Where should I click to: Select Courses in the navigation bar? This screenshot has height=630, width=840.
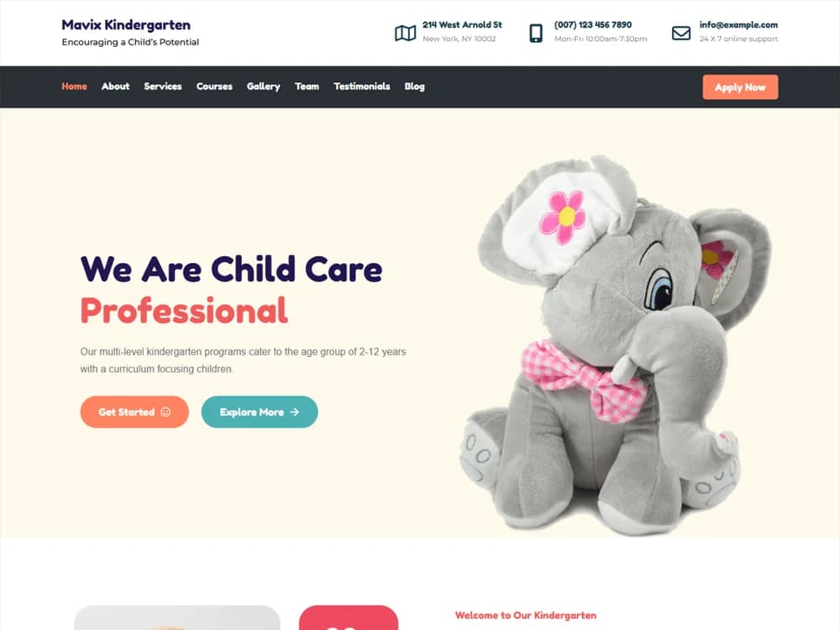(x=214, y=87)
